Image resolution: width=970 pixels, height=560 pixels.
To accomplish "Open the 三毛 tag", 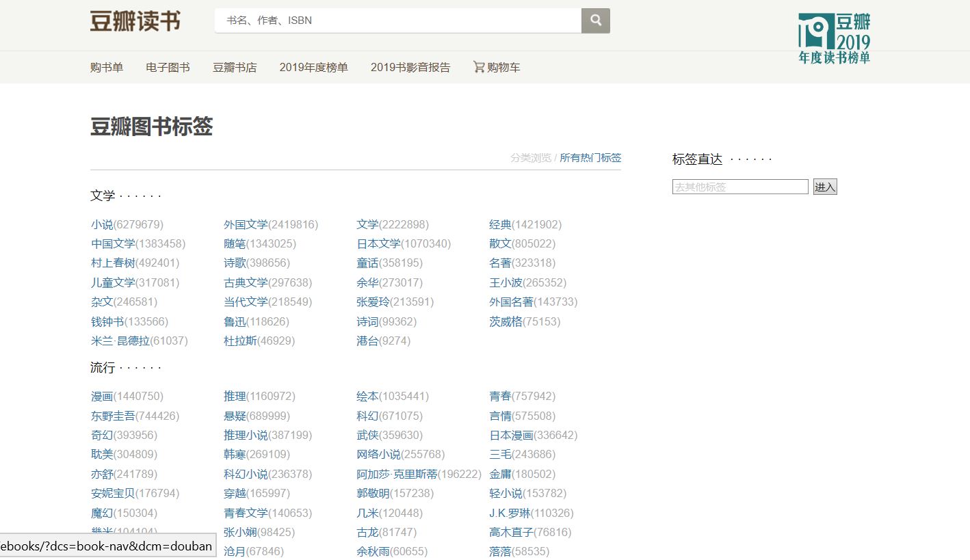I will click(x=500, y=454).
